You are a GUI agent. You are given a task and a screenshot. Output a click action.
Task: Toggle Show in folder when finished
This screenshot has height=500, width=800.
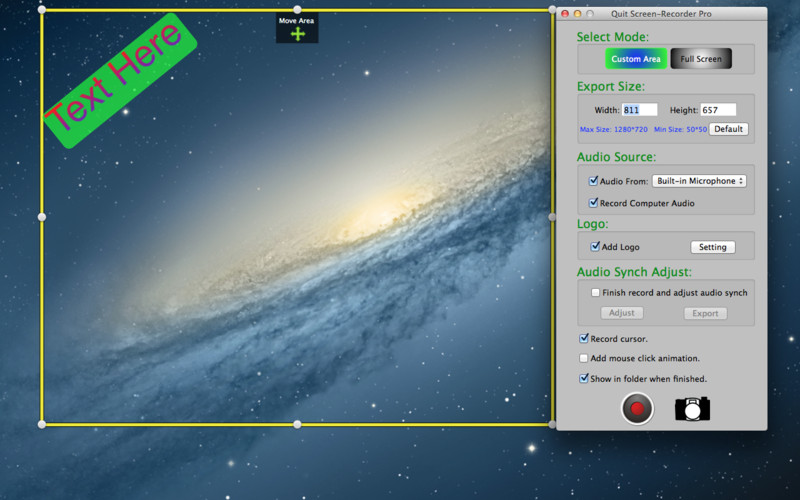584,378
